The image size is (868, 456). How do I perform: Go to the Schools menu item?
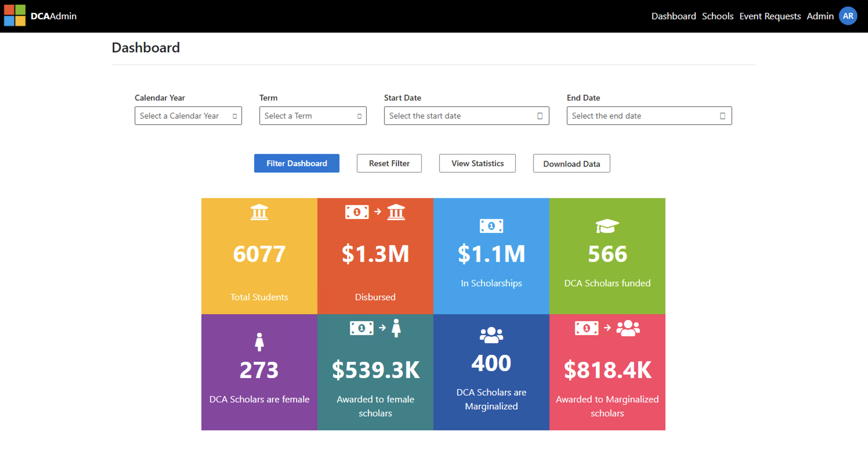[717, 16]
